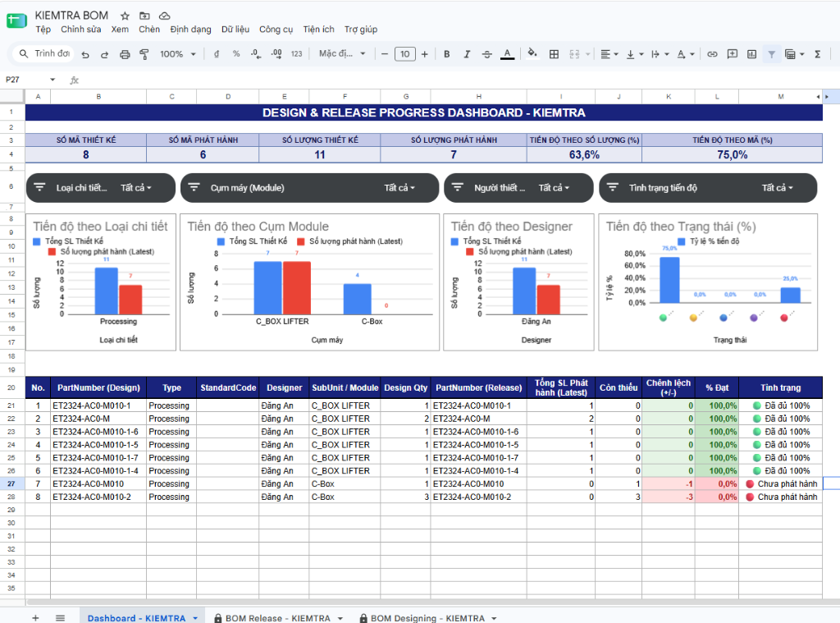Image resolution: width=840 pixels, height=623 pixels.
Task: Open text rotation dropdown
Action: tap(686, 54)
